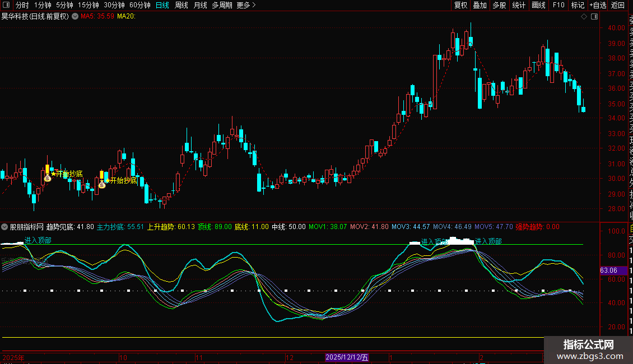The image size is (633, 364).
Task: Click the MA20 label
Action: click(x=127, y=17)
